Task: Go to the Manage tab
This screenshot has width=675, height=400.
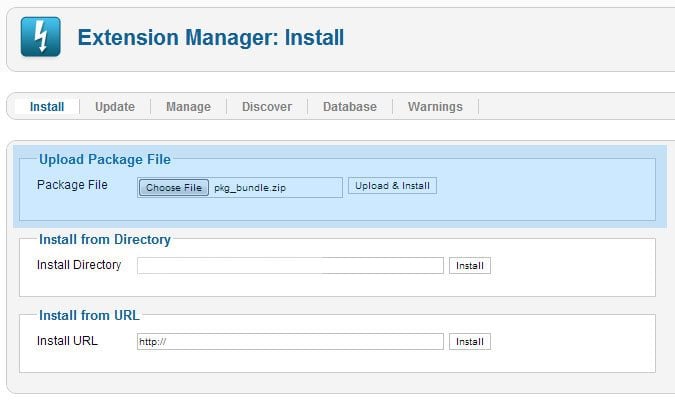Action: point(188,107)
